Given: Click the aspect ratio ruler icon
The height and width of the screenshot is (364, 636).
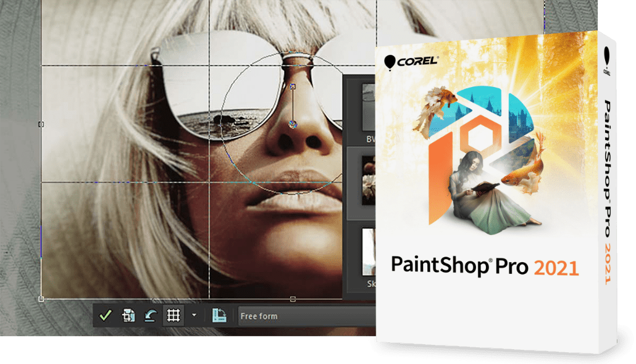Looking at the screenshot, I should [219, 315].
